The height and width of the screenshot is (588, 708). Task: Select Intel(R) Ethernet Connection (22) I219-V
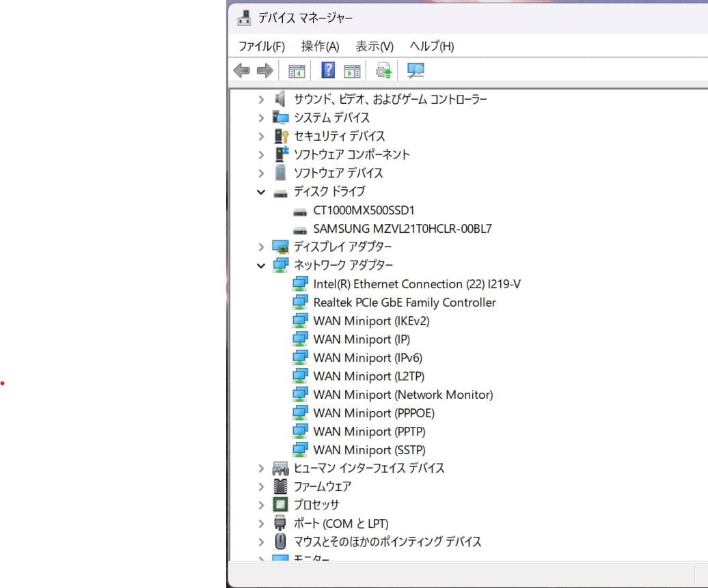point(417,283)
